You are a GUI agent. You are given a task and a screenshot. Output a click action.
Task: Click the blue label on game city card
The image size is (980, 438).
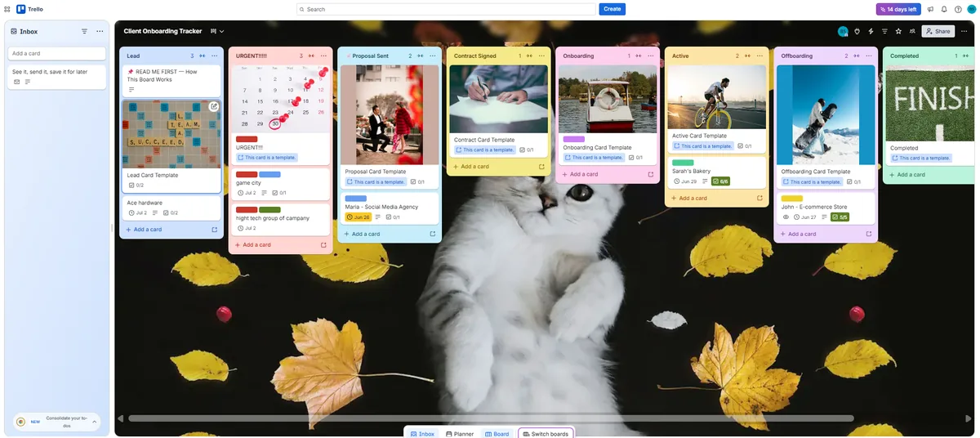pos(269,174)
